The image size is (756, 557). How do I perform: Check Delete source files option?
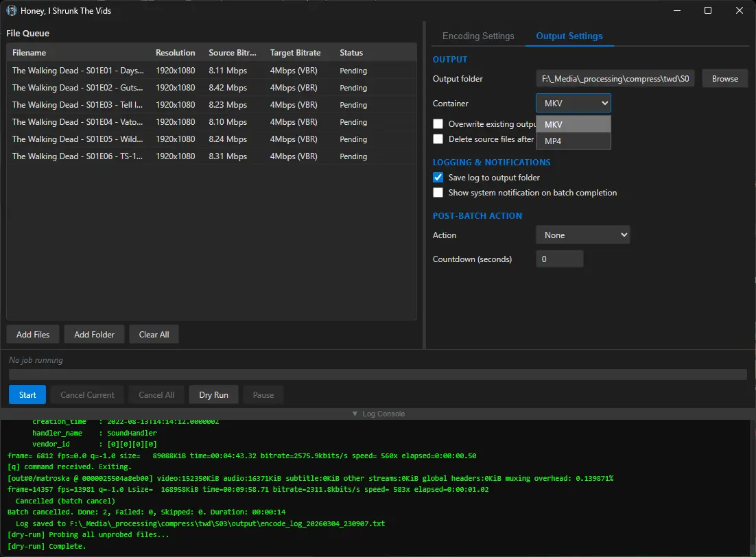(438, 139)
